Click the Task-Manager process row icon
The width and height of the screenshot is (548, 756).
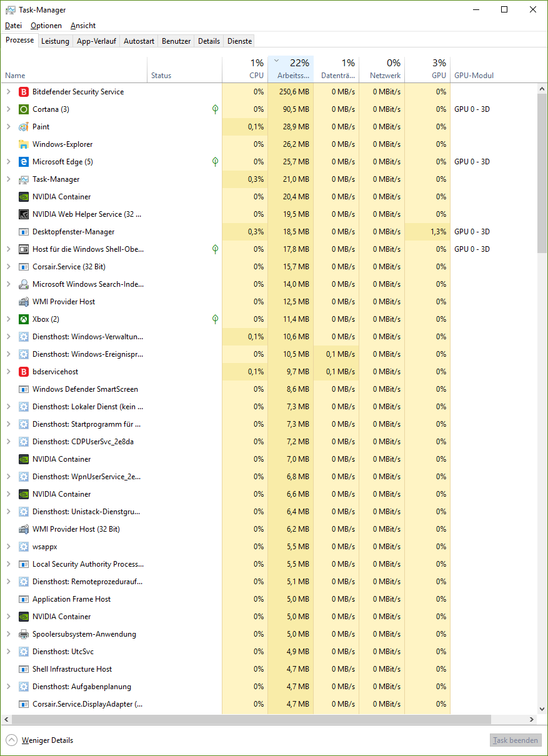coord(24,179)
